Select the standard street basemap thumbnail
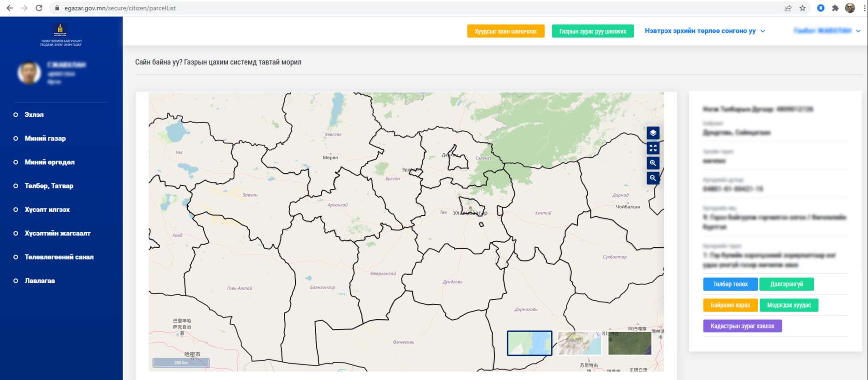This screenshot has height=380, width=868. coord(529,343)
